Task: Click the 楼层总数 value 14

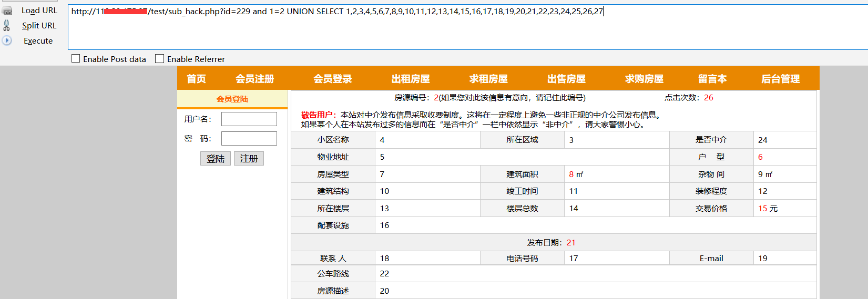Action: point(574,209)
